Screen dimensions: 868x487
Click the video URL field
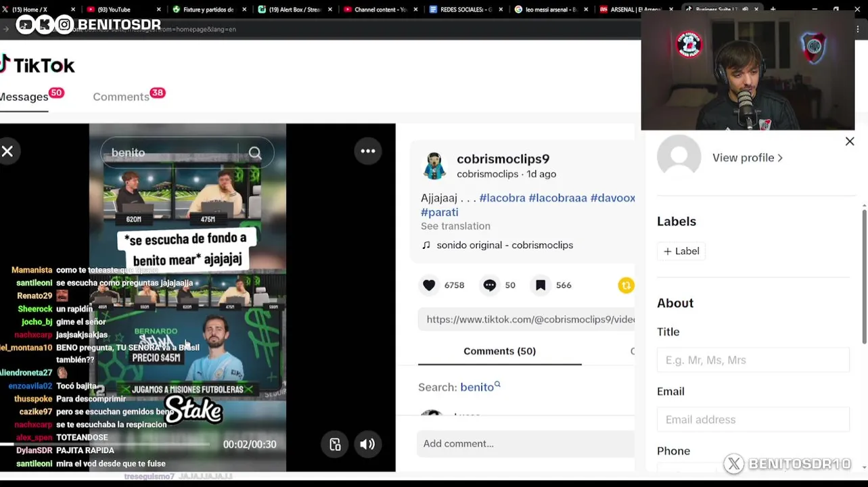526,319
